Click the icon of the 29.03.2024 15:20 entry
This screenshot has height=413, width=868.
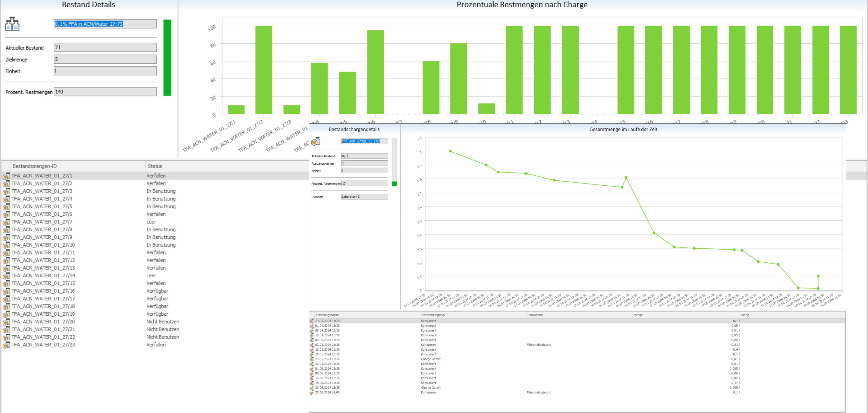(x=312, y=321)
